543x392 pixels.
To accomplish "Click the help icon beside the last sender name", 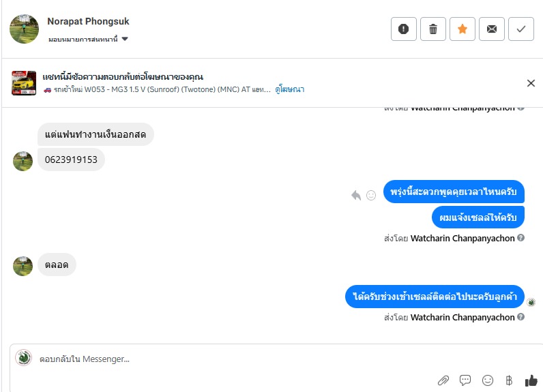I will click(x=520, y=317).
